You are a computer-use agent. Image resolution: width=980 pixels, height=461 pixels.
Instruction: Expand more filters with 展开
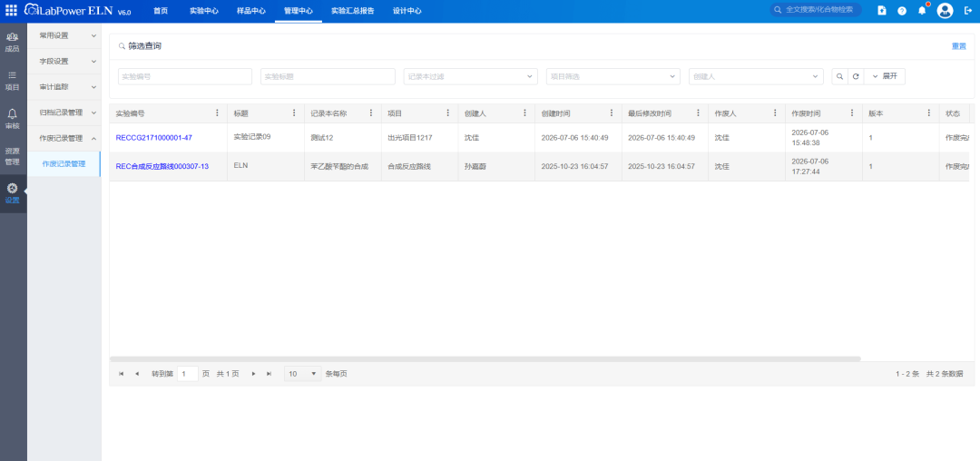[885, 76]
